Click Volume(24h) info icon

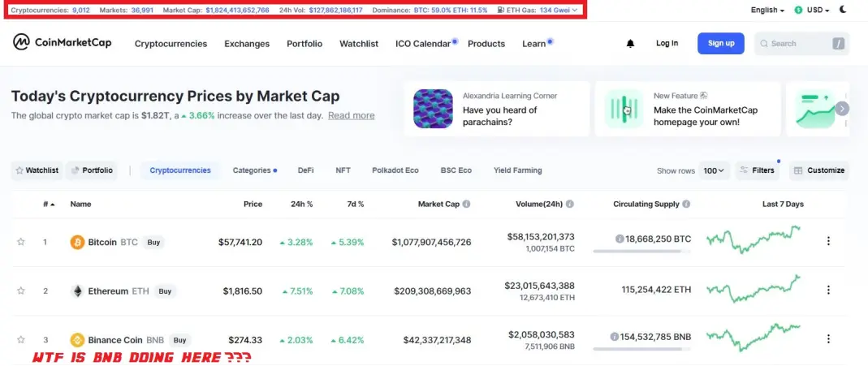coord(570,204)
